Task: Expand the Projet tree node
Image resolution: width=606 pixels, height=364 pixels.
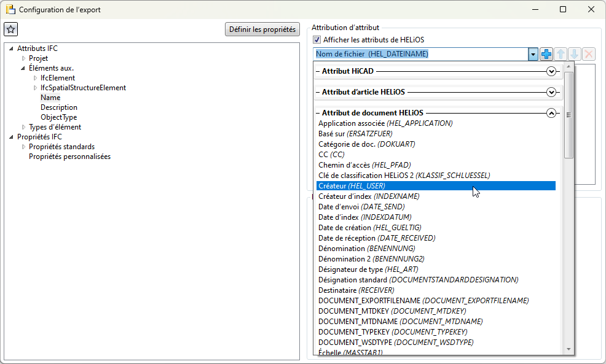Action: pos(24,58)
